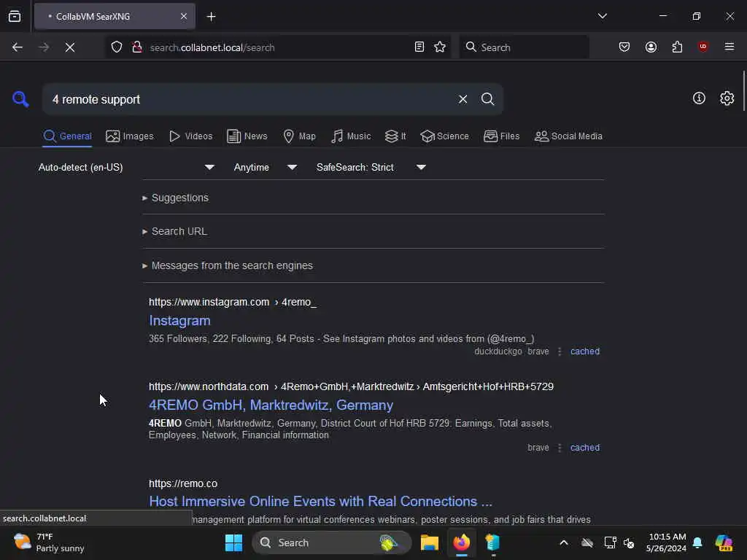The image size is (747, 560).
Task: Click the Firefox toolbar Search box
Action: pyautogui.click(x=524, y=47)
